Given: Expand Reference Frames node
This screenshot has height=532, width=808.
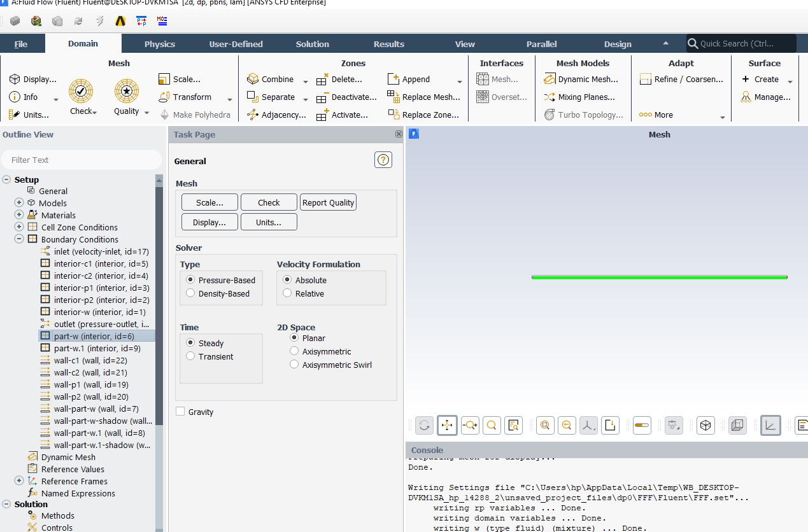Looking at the screenshot, I should [19, 481].
